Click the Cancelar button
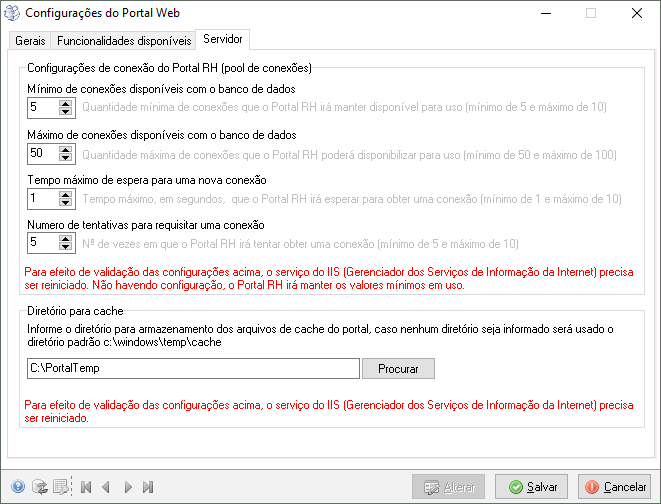This screenshot has height=504, width=661. 616,487
